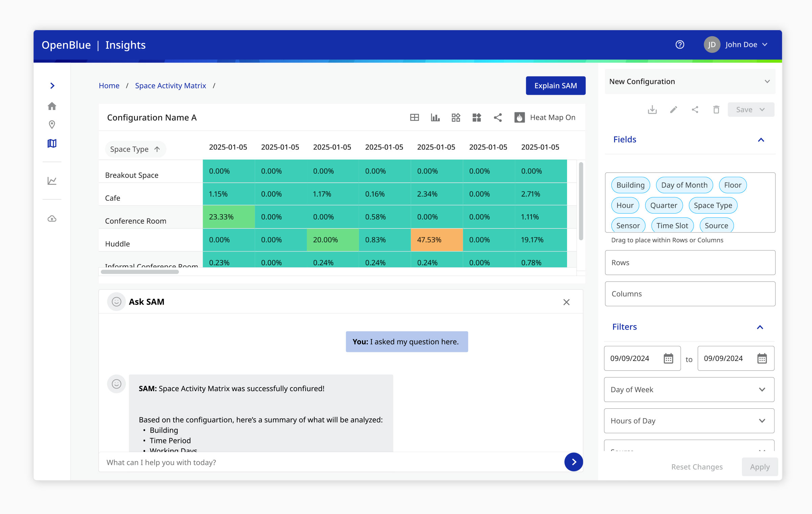Sort by Space Type column header
This screenshot has width=812, height=514.
click(x=135, y=149)
